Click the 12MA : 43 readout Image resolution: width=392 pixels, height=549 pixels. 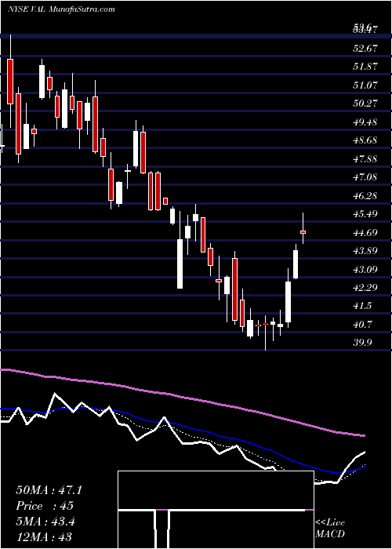click(x=44, y=537)
